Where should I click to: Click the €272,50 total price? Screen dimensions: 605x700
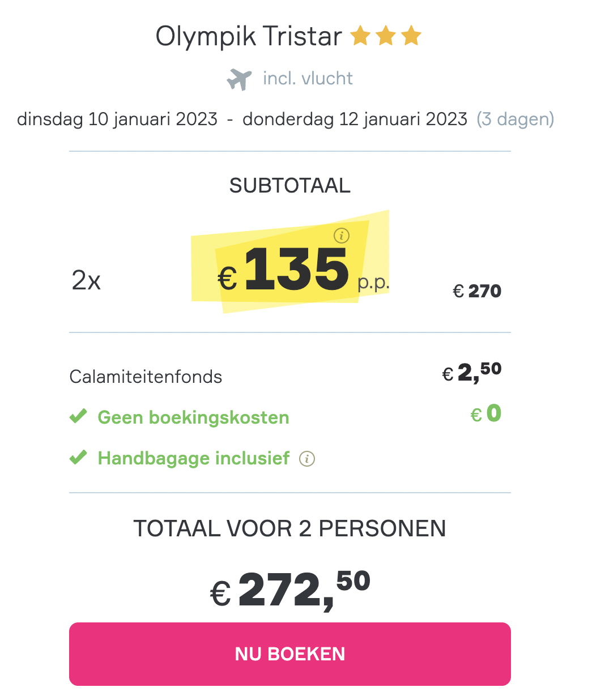290,590
